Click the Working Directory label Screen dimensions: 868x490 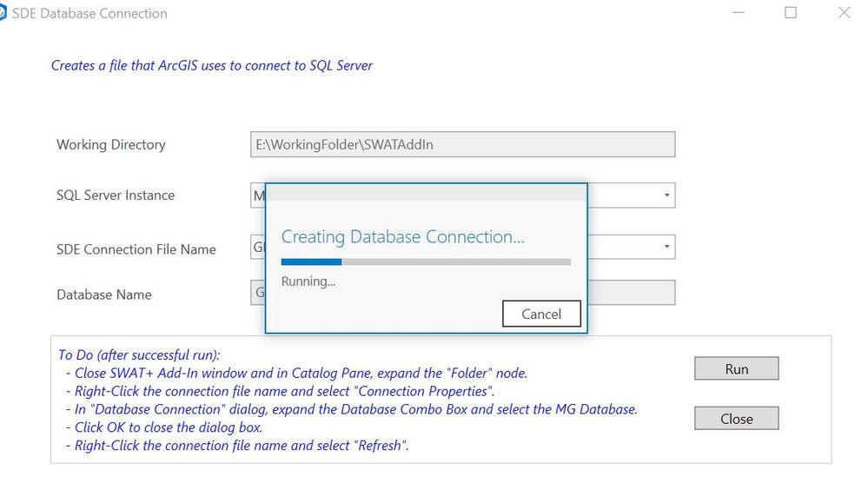click(x=110, y=145)
